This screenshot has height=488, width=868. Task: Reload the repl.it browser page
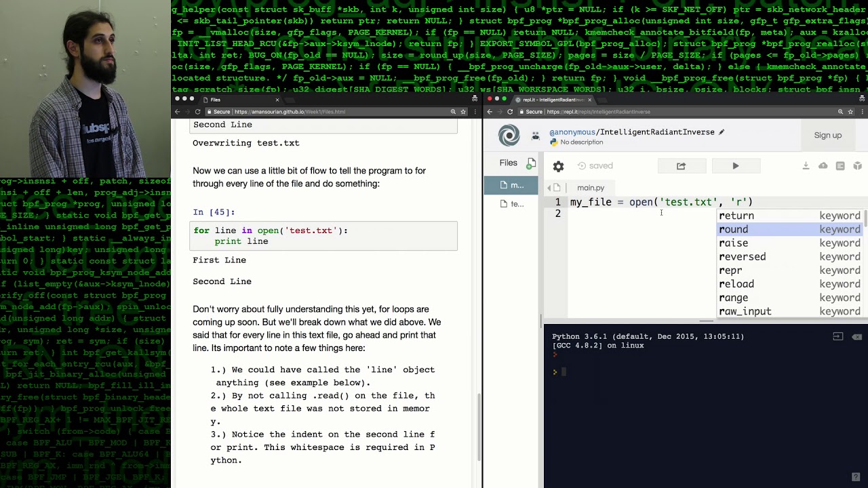510,112
